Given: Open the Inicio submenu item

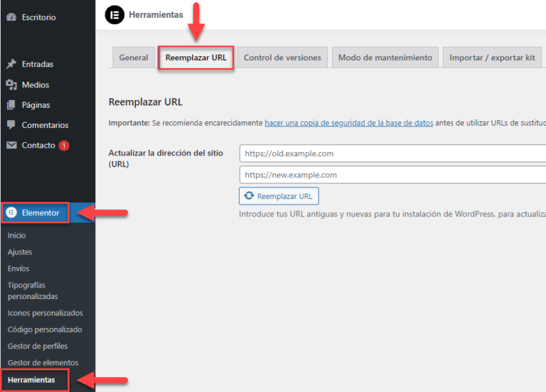Looking at the screenshot, I should click(17, 235).
